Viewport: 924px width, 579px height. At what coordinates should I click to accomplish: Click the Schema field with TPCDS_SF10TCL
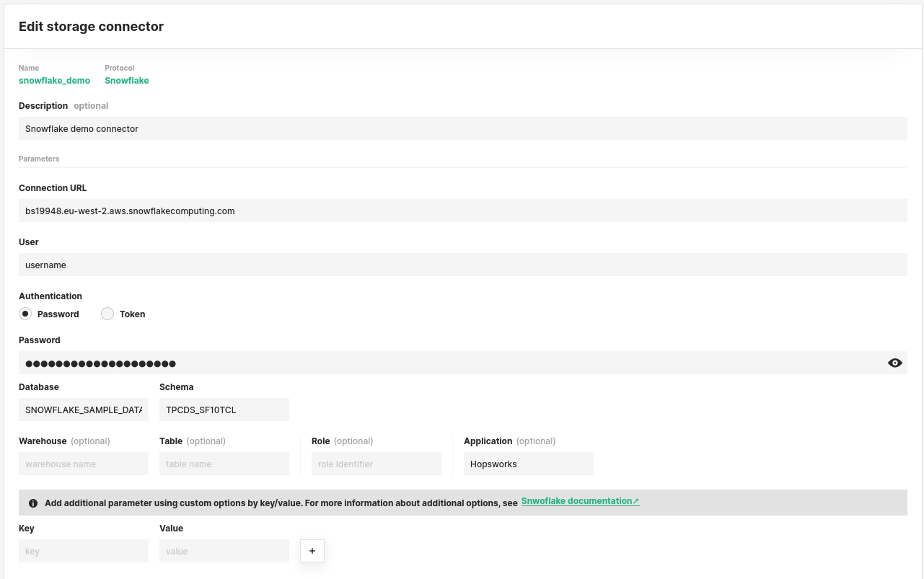click(x=224, y=410)
